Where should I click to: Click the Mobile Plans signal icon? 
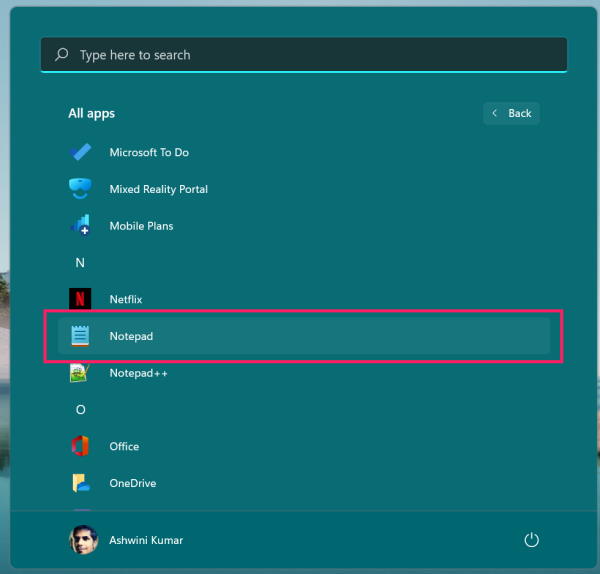pos(80,225)
